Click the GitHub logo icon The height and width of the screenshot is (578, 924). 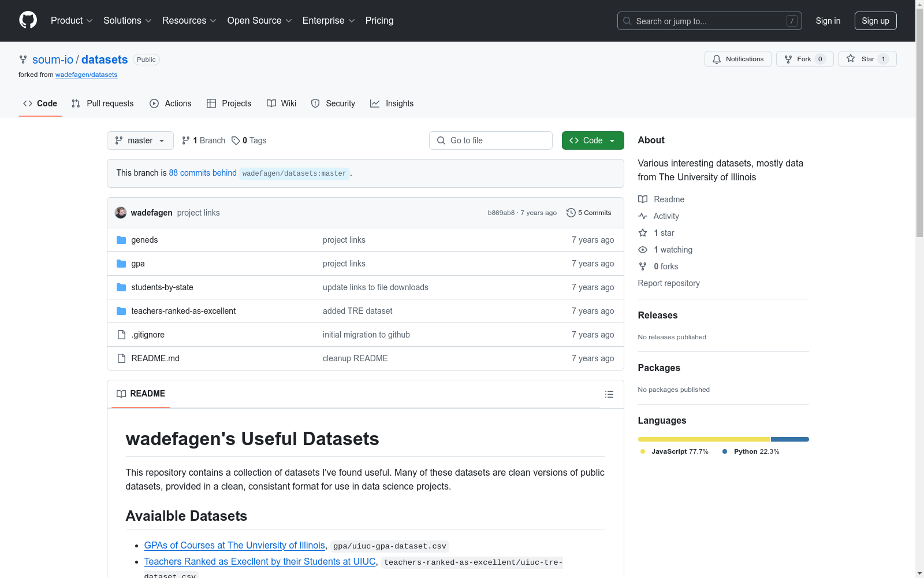coord(28,20)
